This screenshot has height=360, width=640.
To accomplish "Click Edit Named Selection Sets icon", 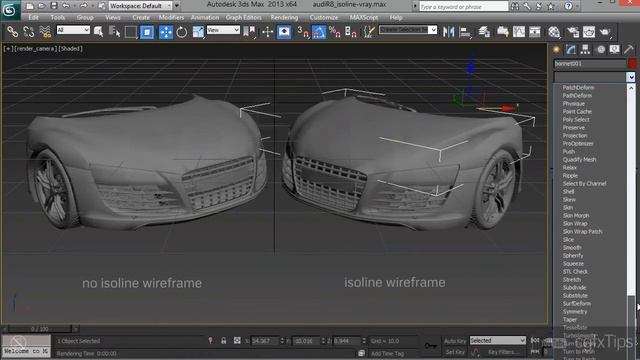I will point(369,31).
